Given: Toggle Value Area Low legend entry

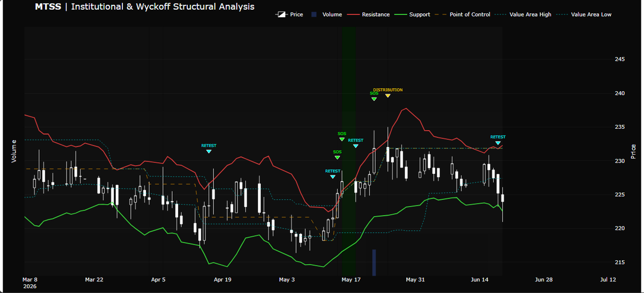Looking at the screenshot, I should 584,14.
